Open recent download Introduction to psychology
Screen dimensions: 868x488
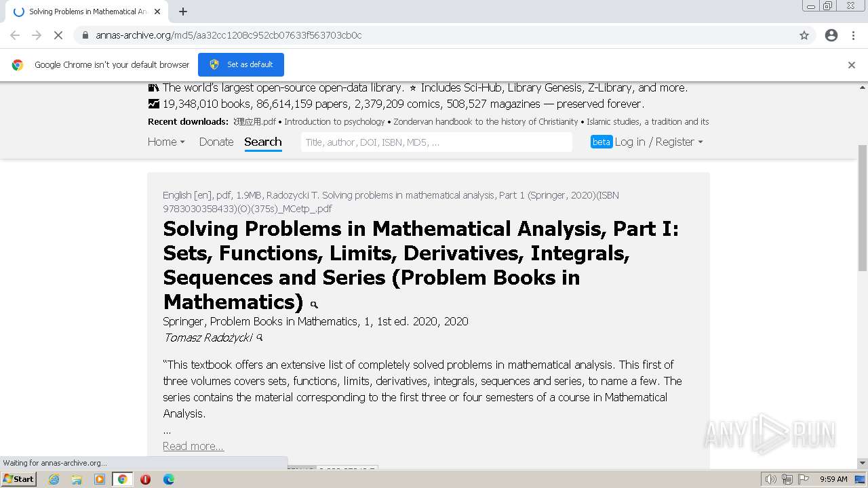334,122
